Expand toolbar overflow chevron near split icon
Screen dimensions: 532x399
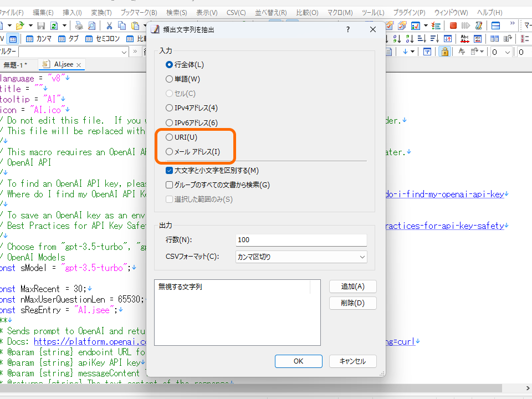[512, 23]
